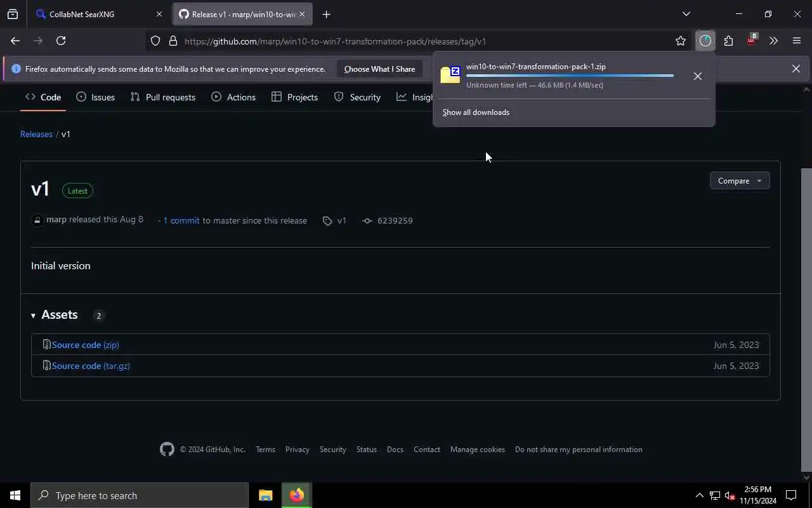The width and height of the screenshot is (812, 508).
Task: Dismiss the Firefox data notification bar
Action: [x=796, y=69]
